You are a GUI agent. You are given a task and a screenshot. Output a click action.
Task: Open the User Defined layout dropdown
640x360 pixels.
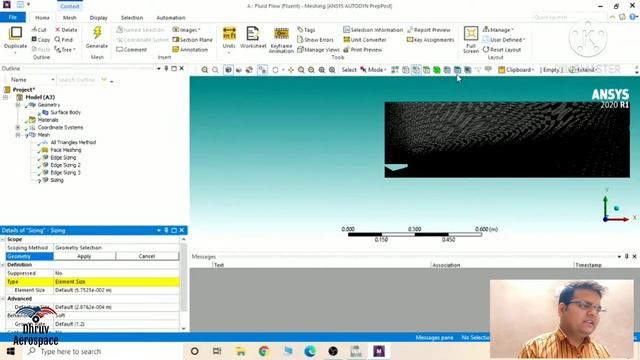point(504,40)
